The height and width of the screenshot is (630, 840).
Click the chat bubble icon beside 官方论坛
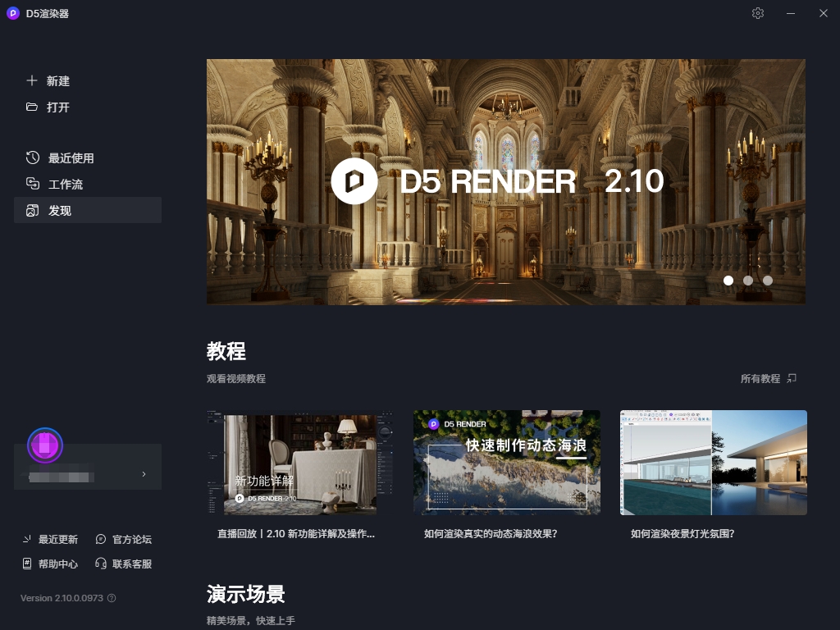click(x=101, y=539)
